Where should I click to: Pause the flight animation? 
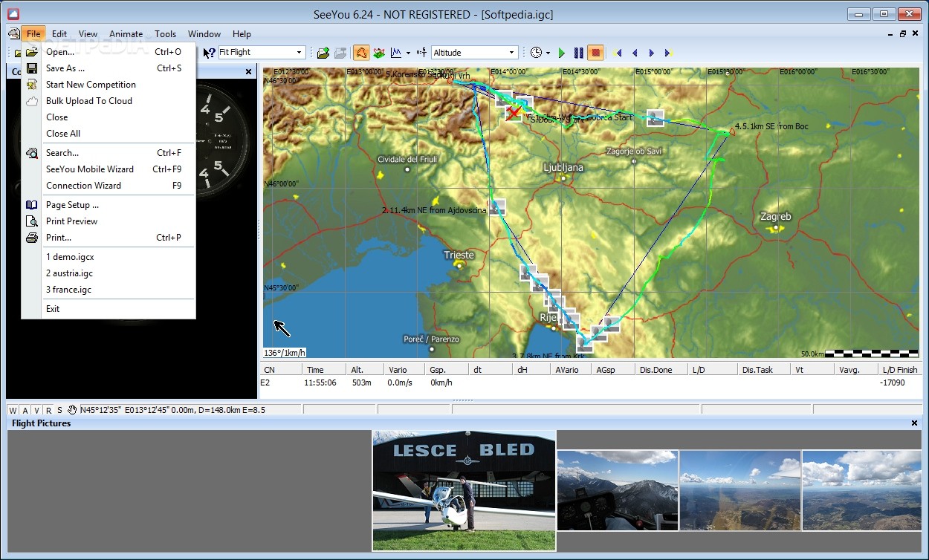(x=578, y=53)
